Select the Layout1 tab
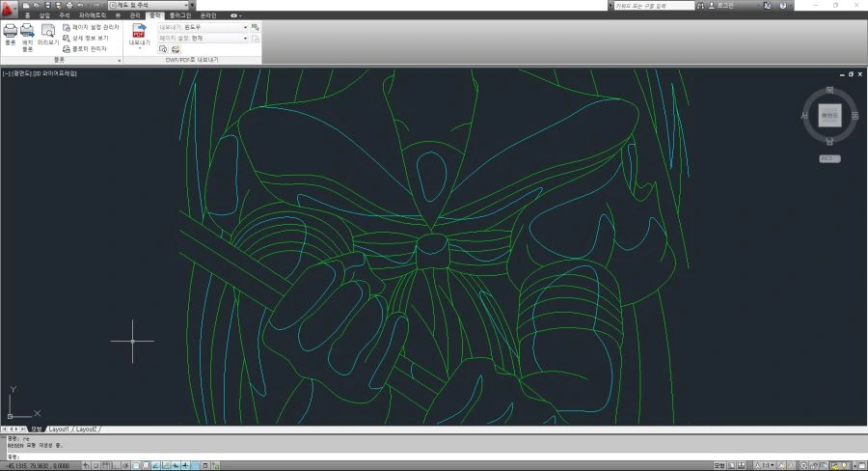 pyautogui.click(x=59, y=429)
